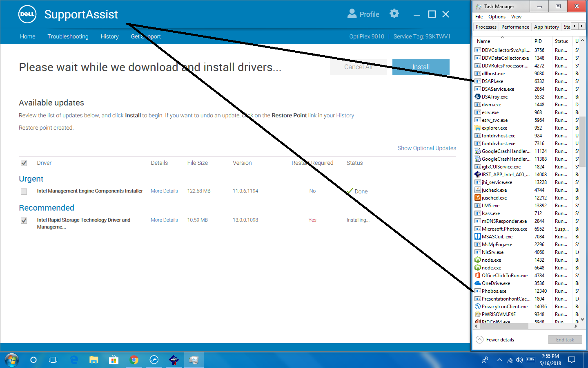Open the Action Center notification icon

[572, 360]
